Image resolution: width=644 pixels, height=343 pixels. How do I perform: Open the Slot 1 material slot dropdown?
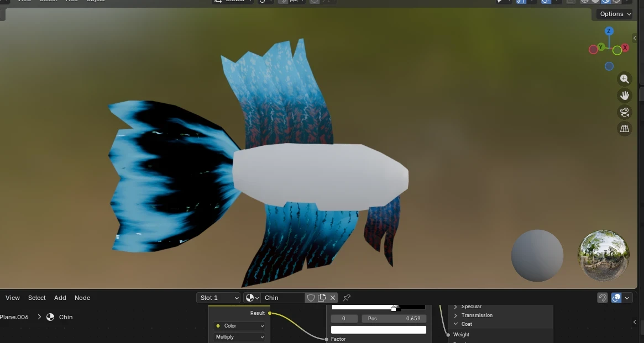218,298
